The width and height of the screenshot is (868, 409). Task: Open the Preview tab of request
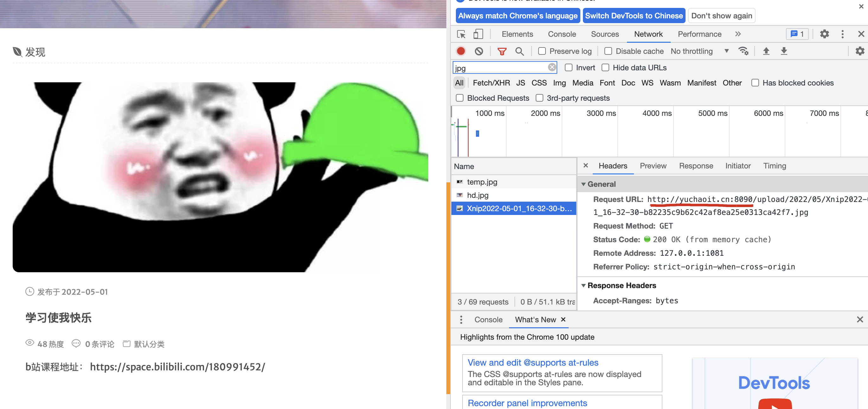(653, 166)
